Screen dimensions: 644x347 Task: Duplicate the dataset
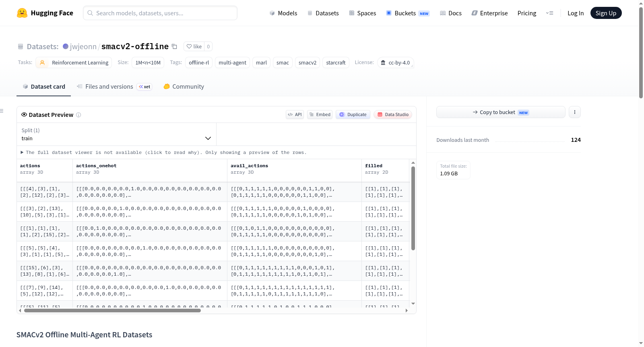point(353,114)
